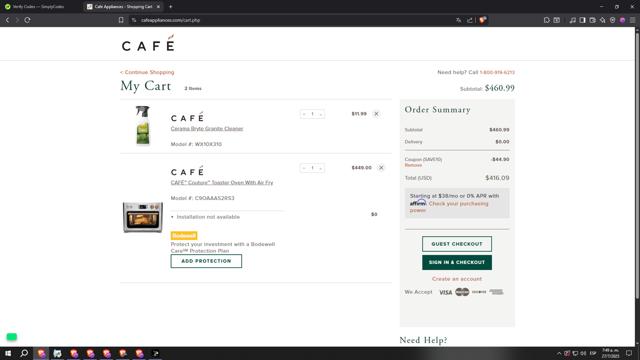Go back via Continue Shopping link
This screenshot has width=640, height=360.
(147, 72)
